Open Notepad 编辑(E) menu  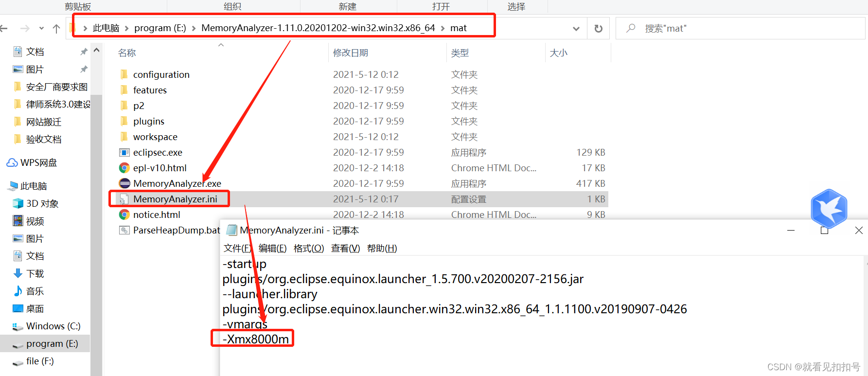273,249
